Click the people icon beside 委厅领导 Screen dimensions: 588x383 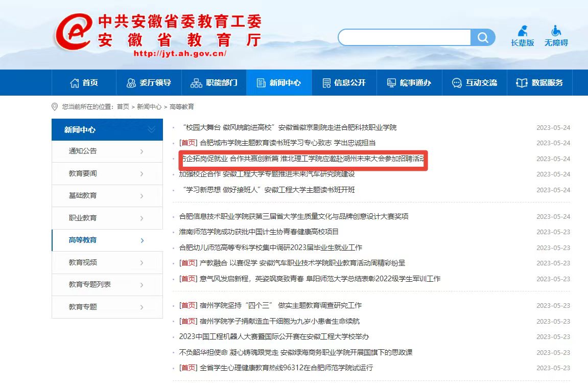tap(131, 83)
